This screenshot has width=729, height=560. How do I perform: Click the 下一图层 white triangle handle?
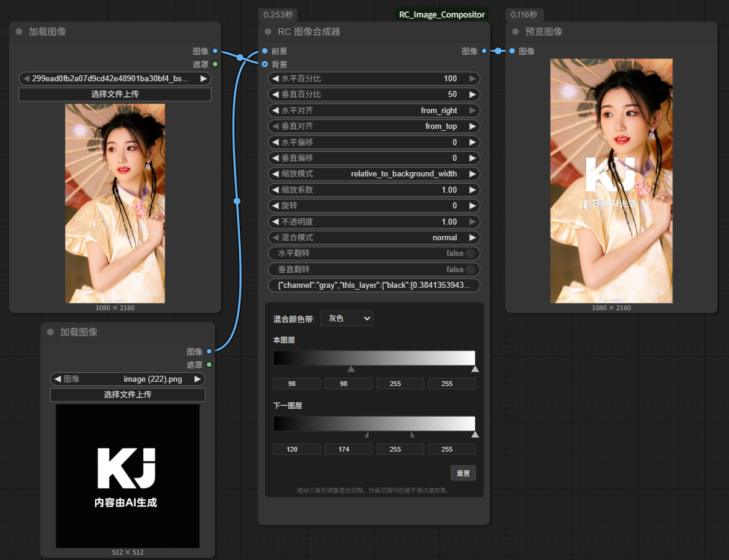tap(475, 434)
